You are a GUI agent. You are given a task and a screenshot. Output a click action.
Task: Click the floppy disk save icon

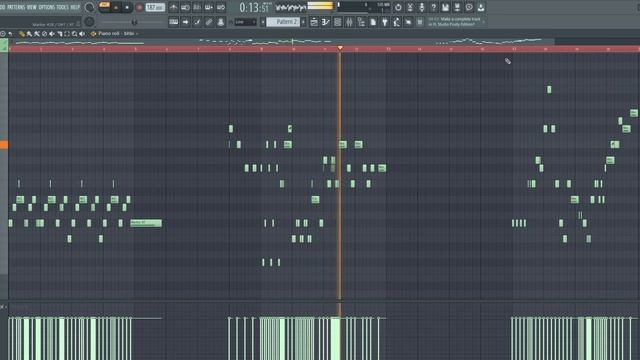(445, 7)
